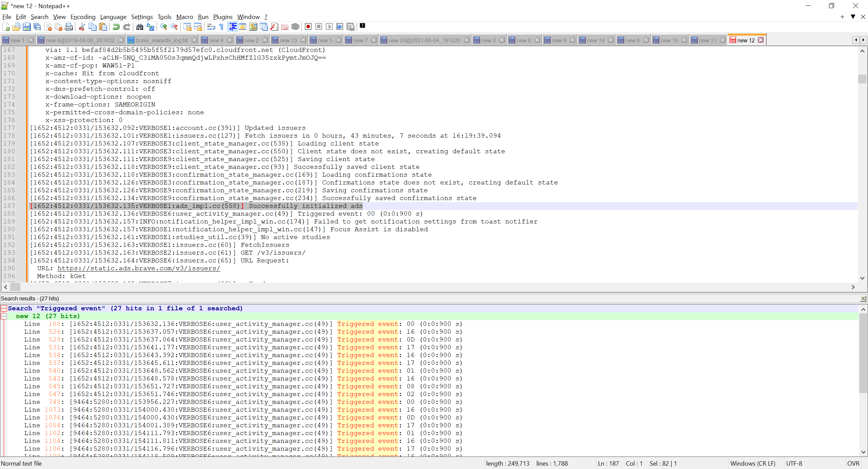
Task: Open the https://static.ads.brave.com/v3/issuers/ link
Action: coord(139,268)
